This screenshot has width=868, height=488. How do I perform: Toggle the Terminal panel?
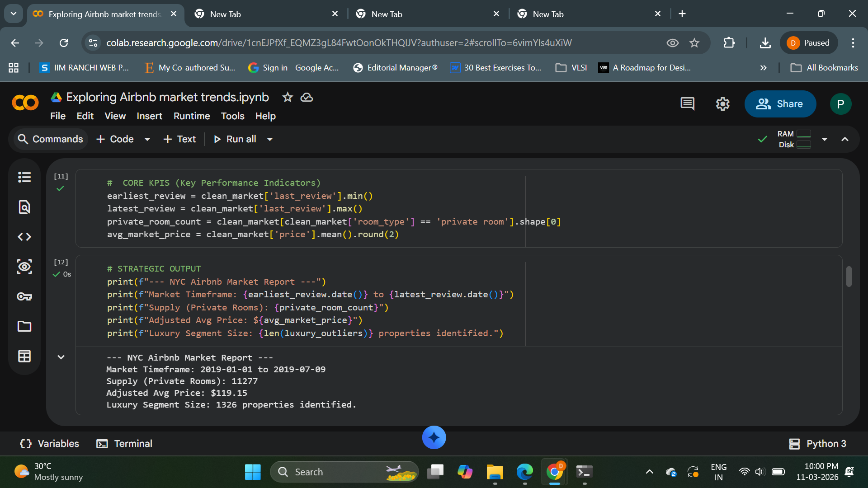(x=124, y=444)
